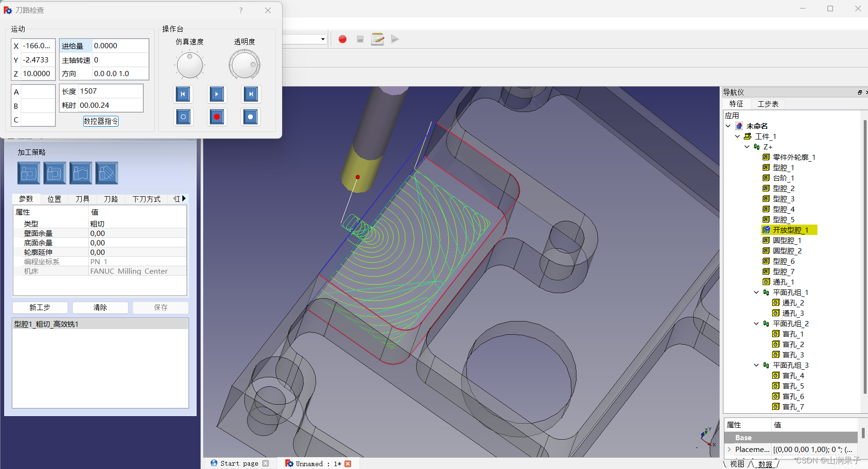Screen dimensions: 868x469
Task: Click the 底面余量 value cell
Action: (x=137, y=243)
